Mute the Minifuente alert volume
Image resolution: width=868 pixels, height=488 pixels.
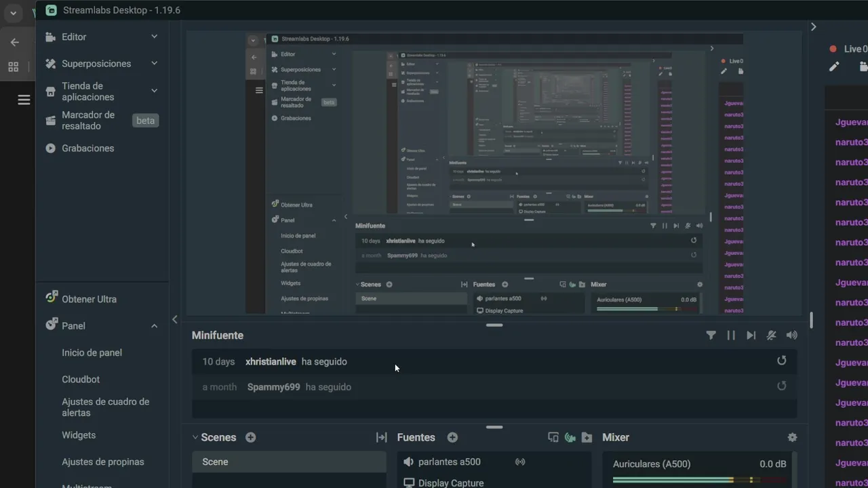pyautogui.click(x=791, y=335)
